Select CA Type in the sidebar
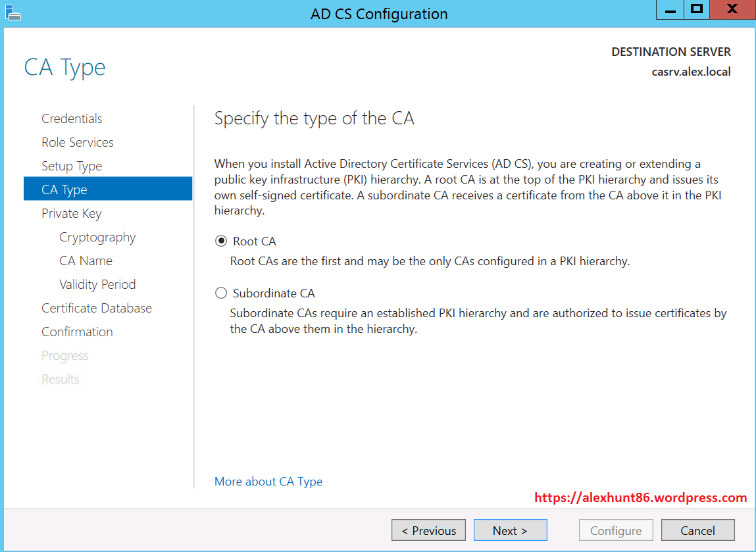The image size is (756, 552). (x=64, y=189)
